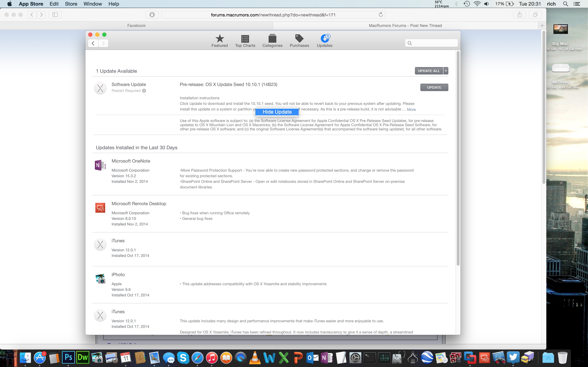This screenshot has height=367, width=588.
Task: Click the Microsoft OneNote app icon in the list
Action: pos(100,165)
